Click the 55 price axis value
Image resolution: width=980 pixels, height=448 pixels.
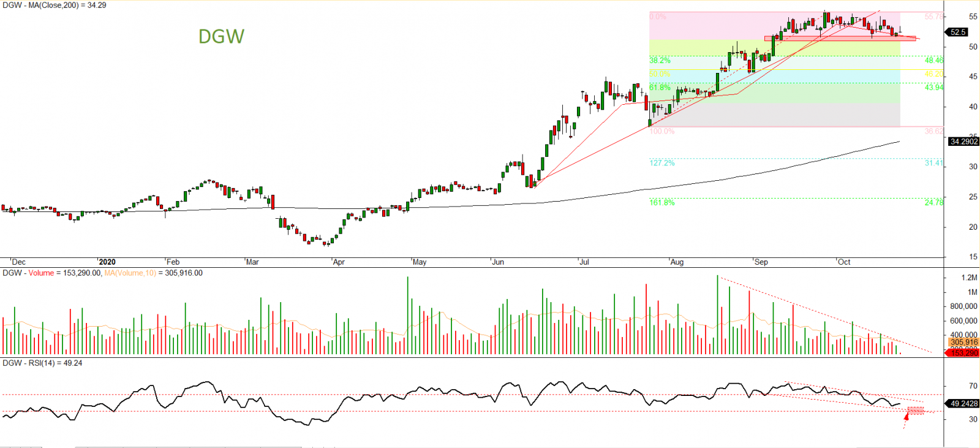click(973, 17)
